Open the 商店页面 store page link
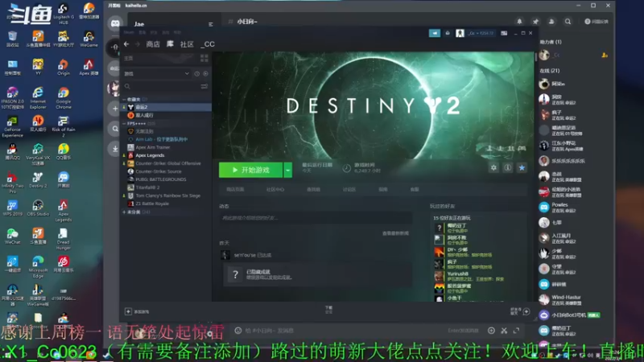Viewport: 644px width, 362px height. tap(235, 189)
